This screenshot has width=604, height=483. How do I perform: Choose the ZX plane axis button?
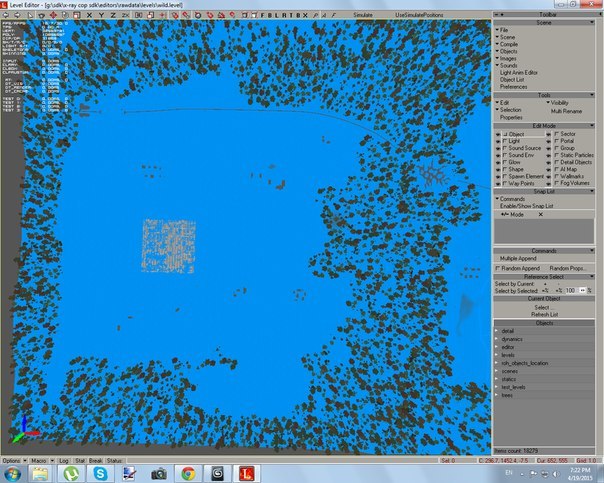coord(126,15)
